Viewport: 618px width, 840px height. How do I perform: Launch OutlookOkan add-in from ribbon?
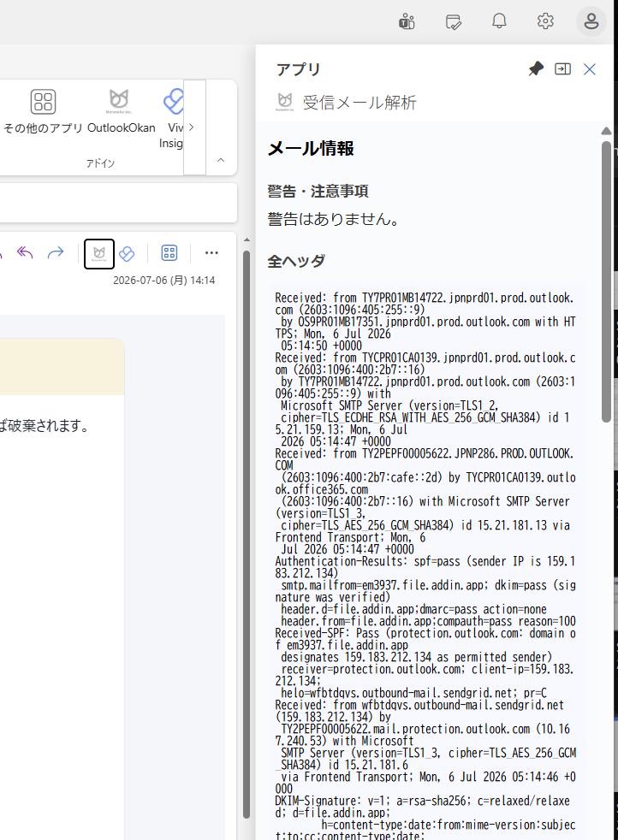[121, 111]
